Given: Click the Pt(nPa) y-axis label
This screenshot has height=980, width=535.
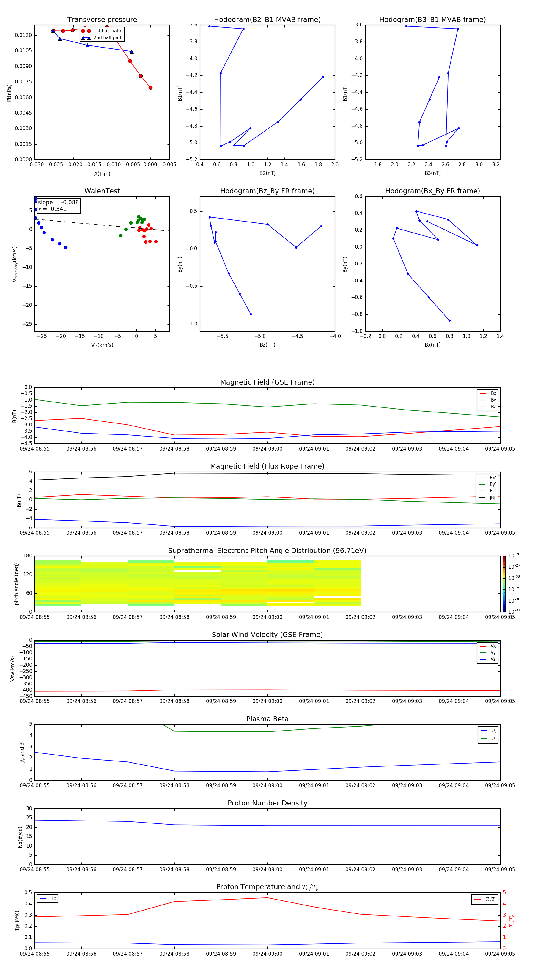Looking at the screenshot, I should (9, 92).
